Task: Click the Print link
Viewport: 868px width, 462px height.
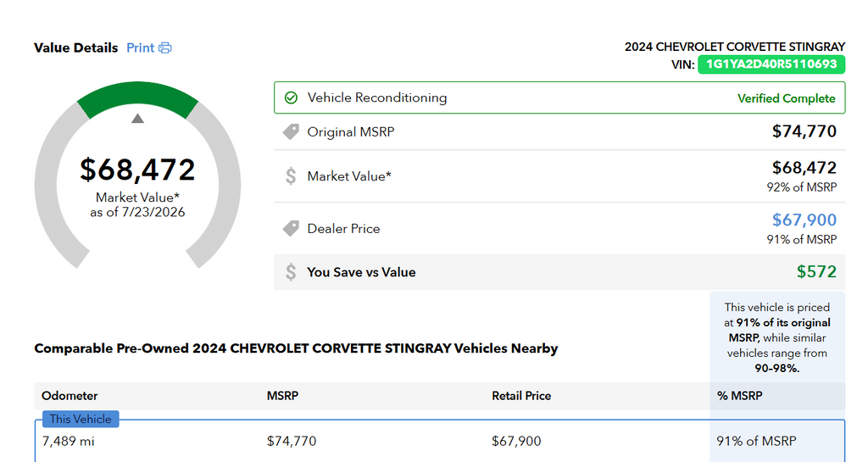Action: 140,48
